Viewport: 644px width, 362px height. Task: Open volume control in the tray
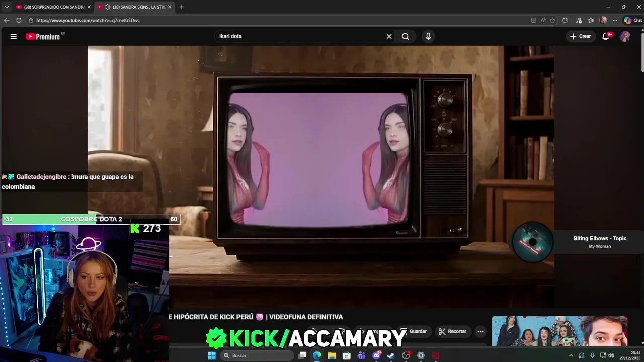(611, 355)
